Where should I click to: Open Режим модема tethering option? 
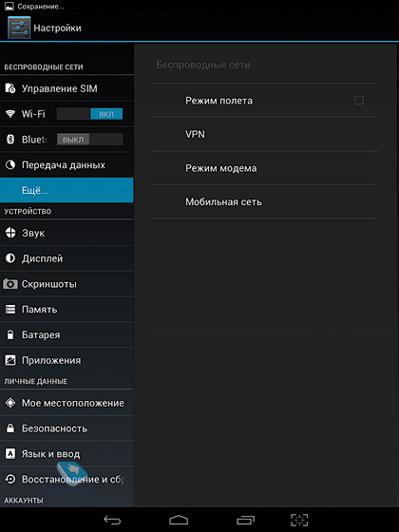(265, 168)
